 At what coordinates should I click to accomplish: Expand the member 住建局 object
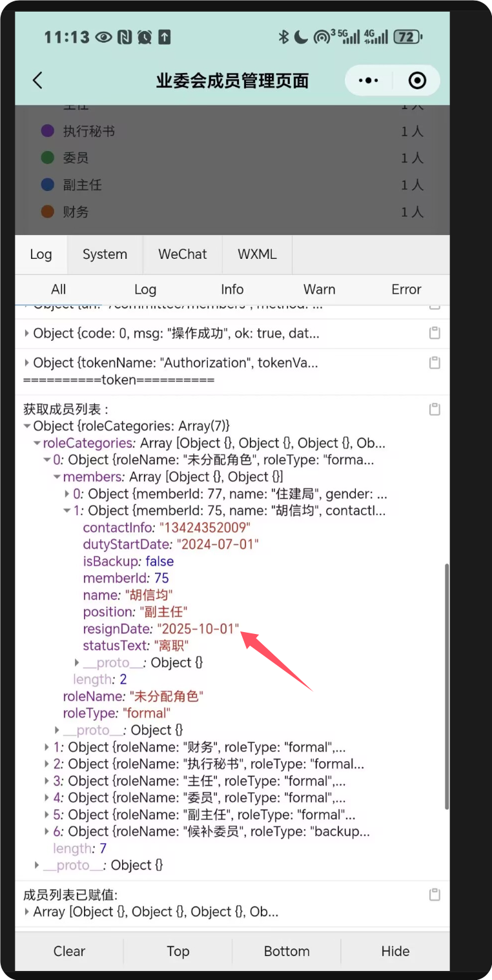click(x=67, y=494)
